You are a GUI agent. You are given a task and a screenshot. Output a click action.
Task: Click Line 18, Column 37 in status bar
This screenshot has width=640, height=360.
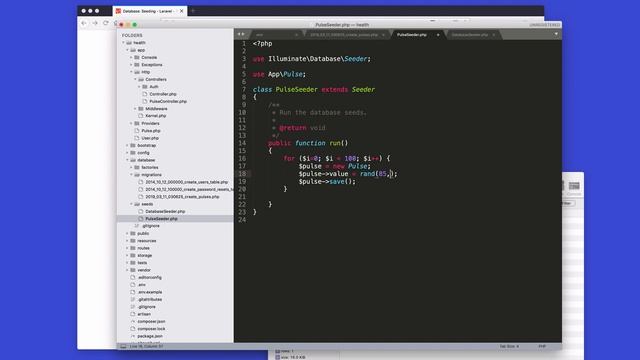point(146,347)
